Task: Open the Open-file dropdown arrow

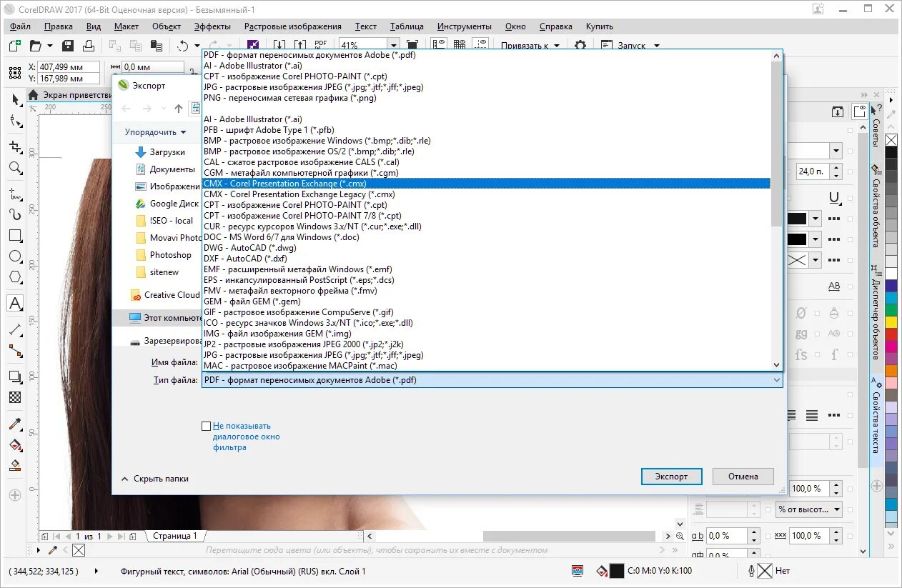Action: tap(50, 46)
